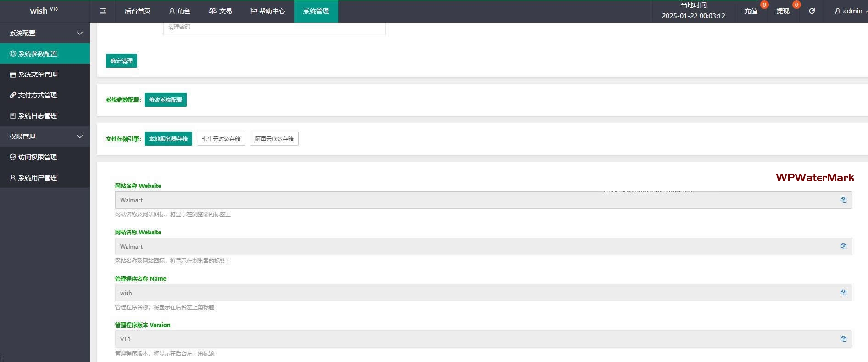Click the 清理密码 input field

coord(274,28)
